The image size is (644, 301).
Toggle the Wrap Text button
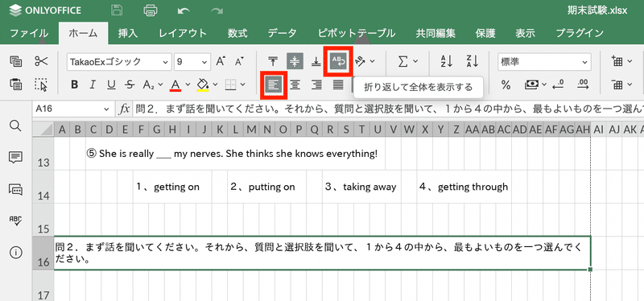tap(339, 62)
